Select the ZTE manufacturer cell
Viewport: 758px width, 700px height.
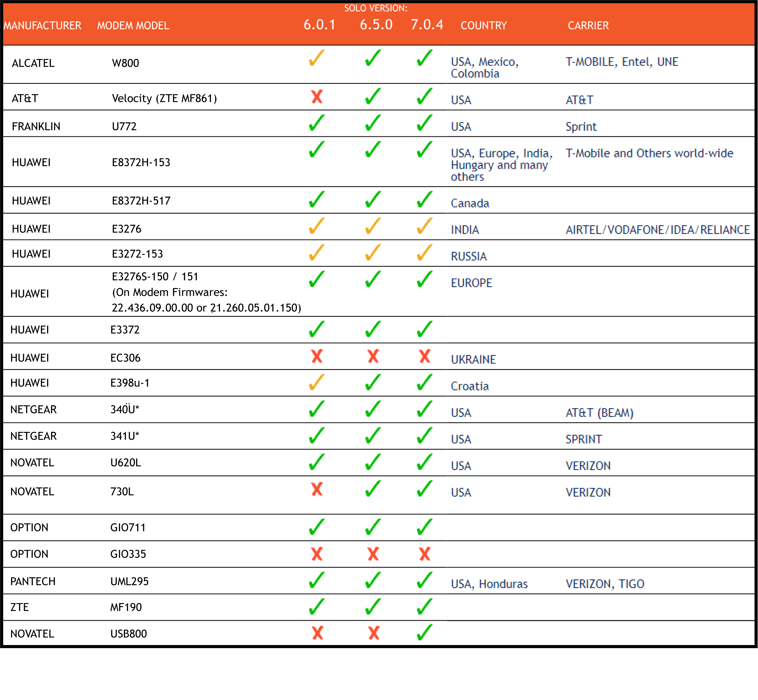click(x=20, y=607)
